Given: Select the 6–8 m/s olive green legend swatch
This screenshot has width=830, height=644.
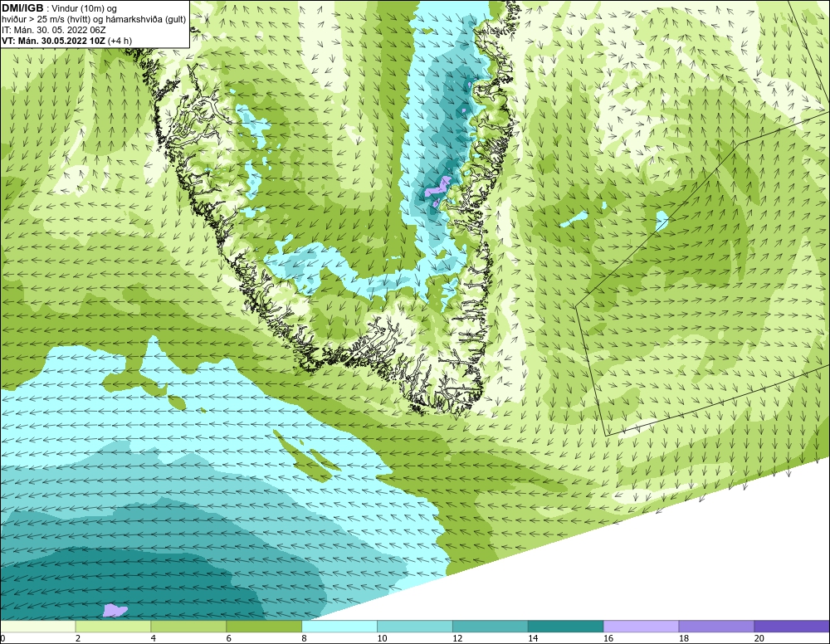Looking at the screenshot, I should tap(264, 627).
